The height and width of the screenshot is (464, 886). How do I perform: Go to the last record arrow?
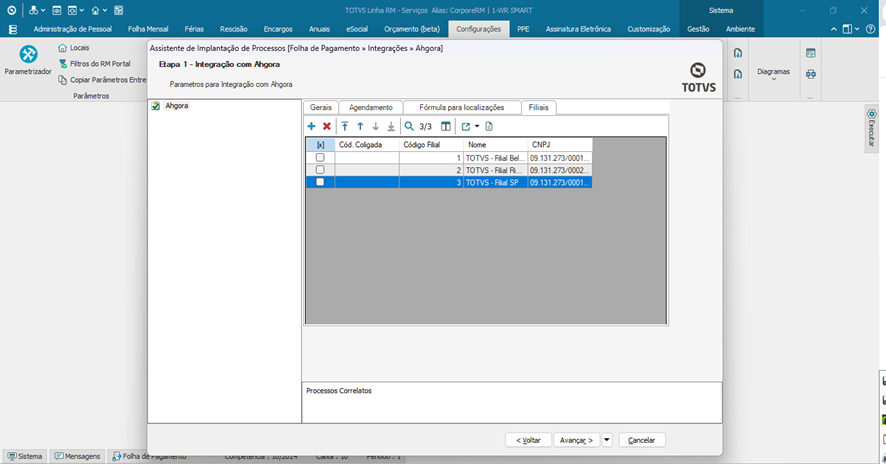pos(390,127)
